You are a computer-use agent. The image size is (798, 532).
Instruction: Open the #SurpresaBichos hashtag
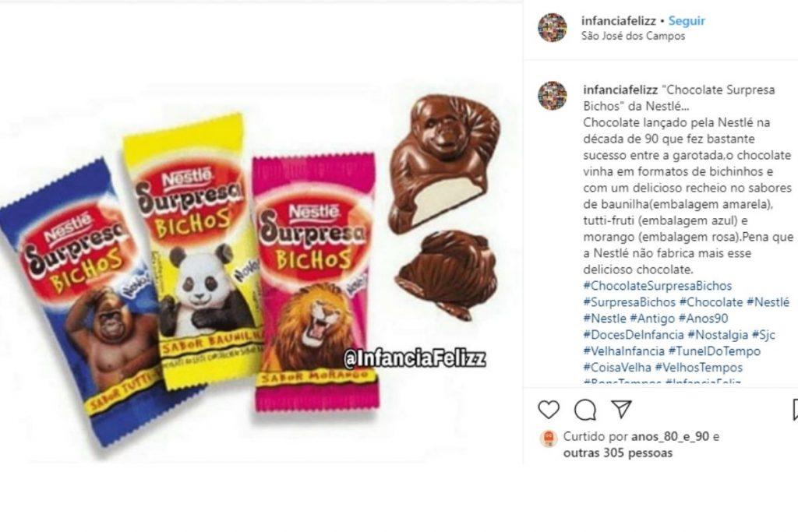(629, 302)
